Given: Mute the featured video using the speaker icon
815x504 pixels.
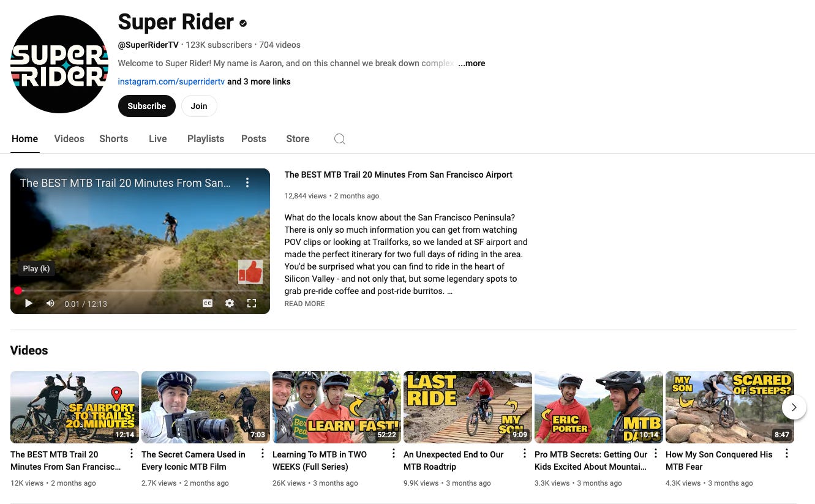Looking at the screenshot, I should (x=51, y=303).
